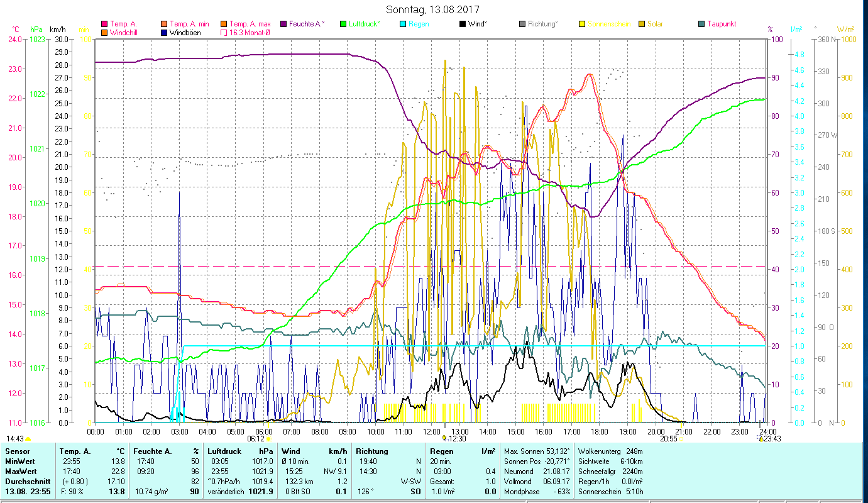The height and width of the screenshot is (503, 868).
Task: Click the date title Sonntag, 13.08.2017
Action: pos(433,10)
